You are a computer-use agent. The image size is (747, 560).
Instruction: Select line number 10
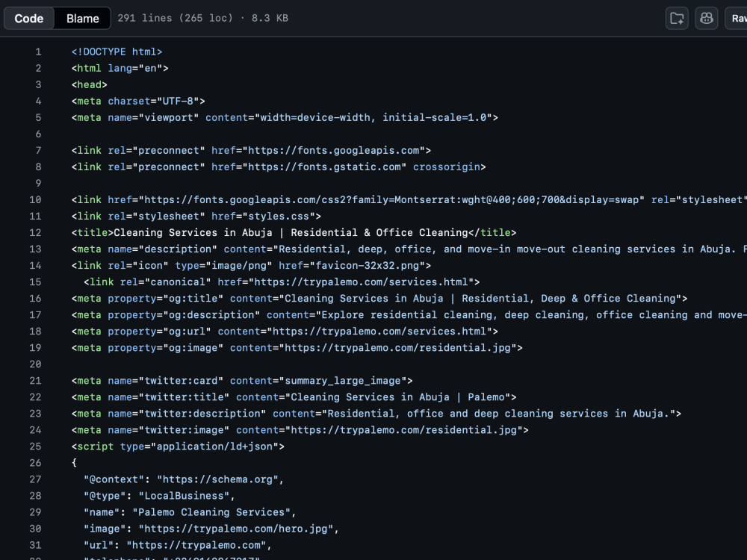pyautogui.click(x=35, y=199)
